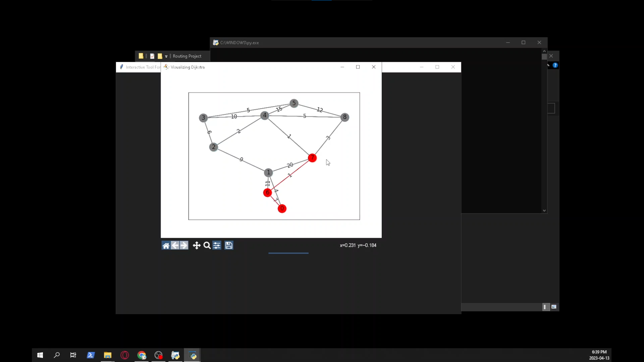
Task: Click the properties checkmark icon in Explorer toolbar
Action: 152,56
